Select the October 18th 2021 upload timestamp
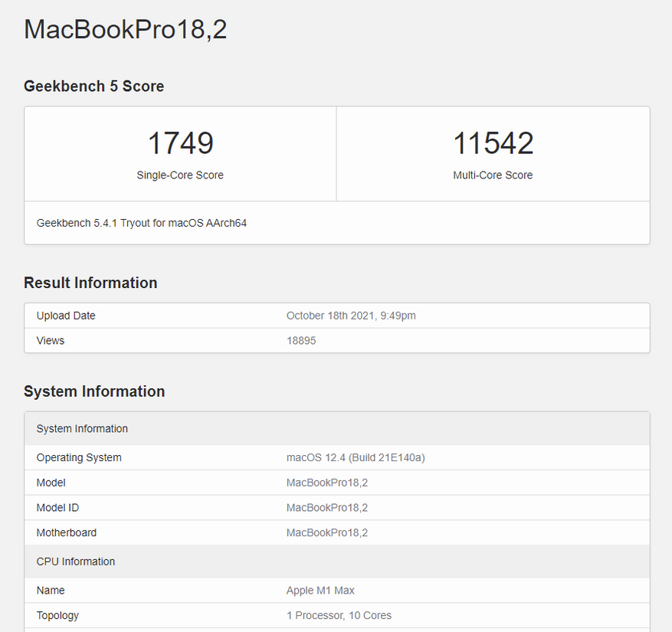The image size is (672, 632). (x=351, y=316)
